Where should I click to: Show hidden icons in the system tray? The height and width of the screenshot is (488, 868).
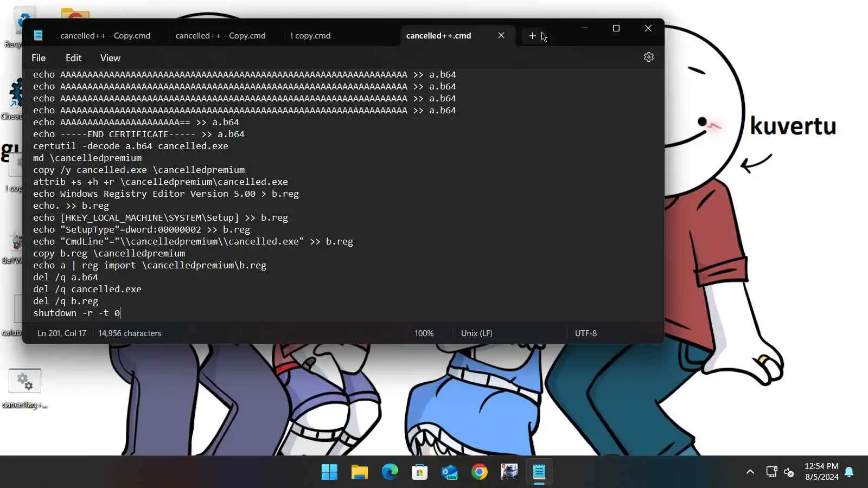coord(750,472)
